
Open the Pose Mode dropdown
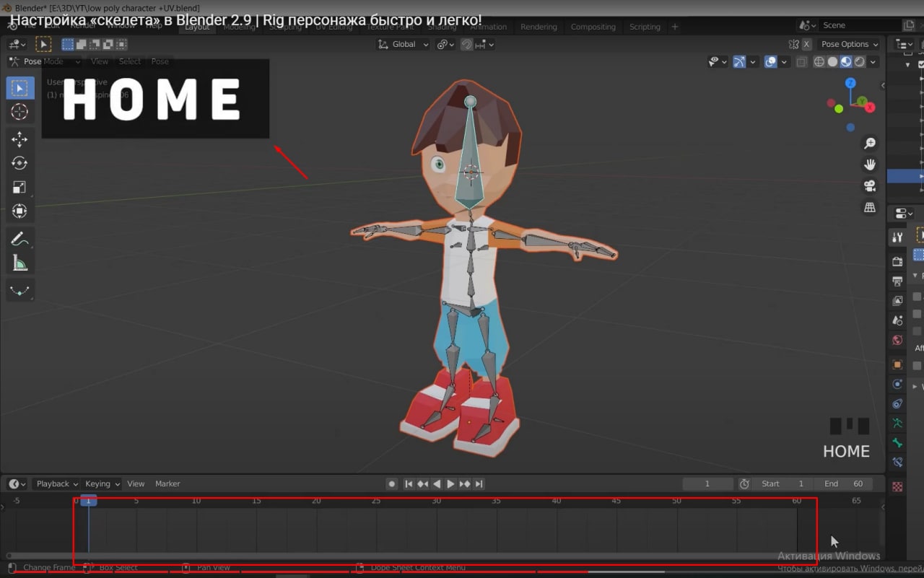click(x=43, y=61)
